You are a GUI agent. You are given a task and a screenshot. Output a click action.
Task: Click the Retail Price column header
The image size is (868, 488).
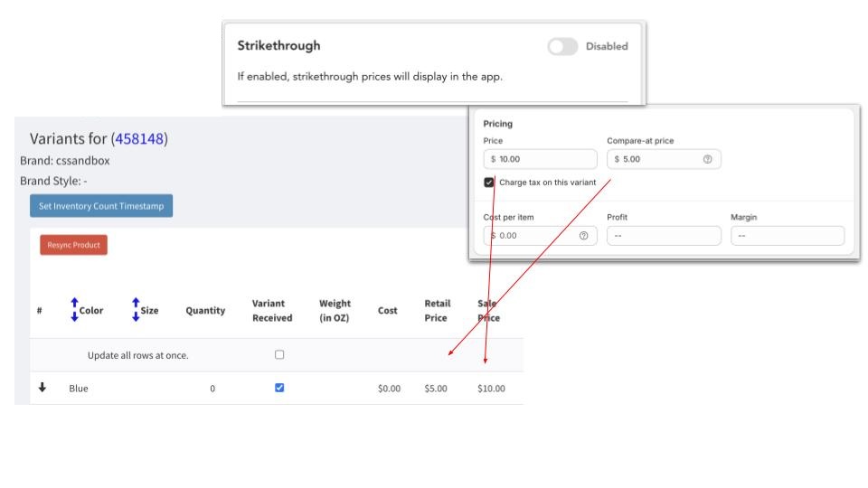pyautogui.click(x=437, y=310)
